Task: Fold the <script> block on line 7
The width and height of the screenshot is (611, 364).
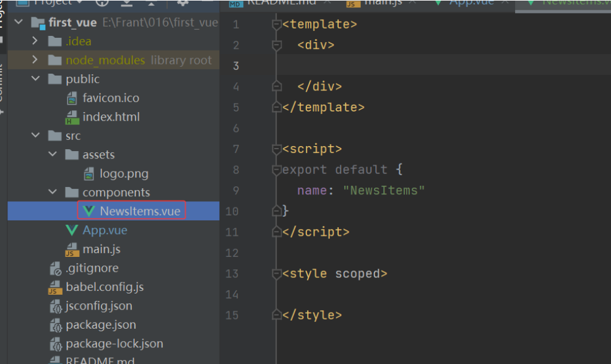Action: (x=277, y=149)
